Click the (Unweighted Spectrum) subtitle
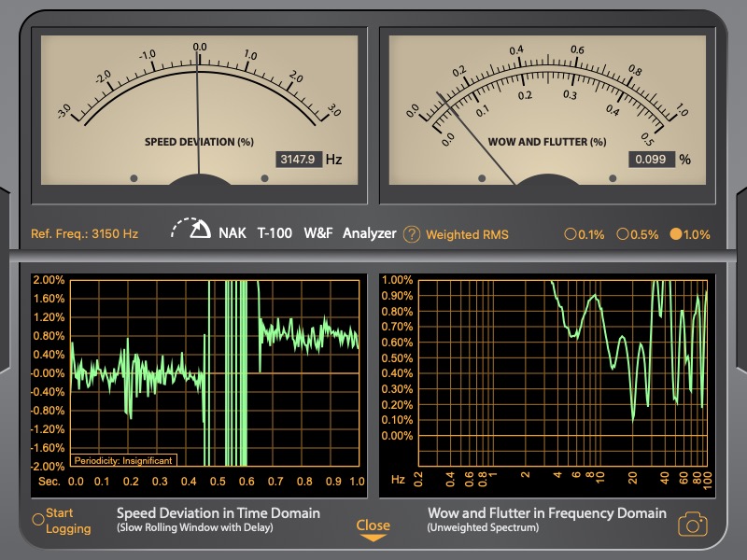This screenshot has width=747, height=560. (483, 527)
